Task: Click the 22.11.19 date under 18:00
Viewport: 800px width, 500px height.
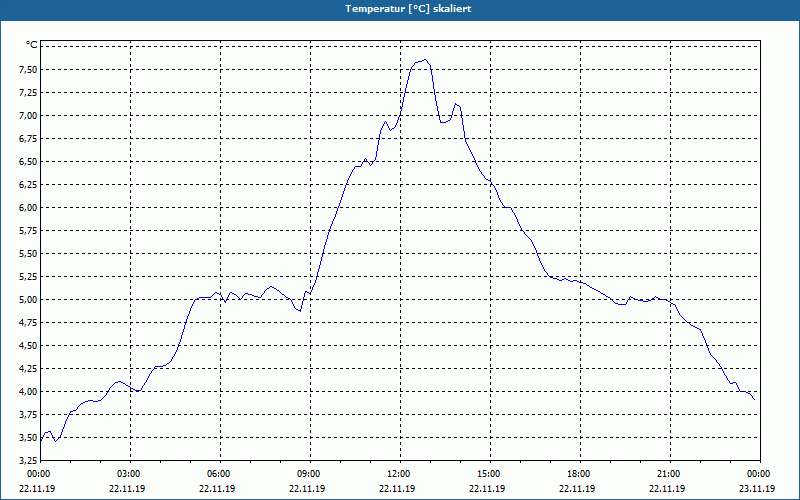Action: [x=577, y=489]
